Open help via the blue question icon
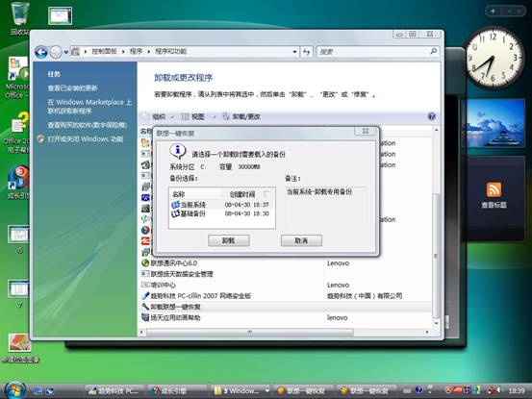The height and width of the screenshot is (399, 532). 431,116
